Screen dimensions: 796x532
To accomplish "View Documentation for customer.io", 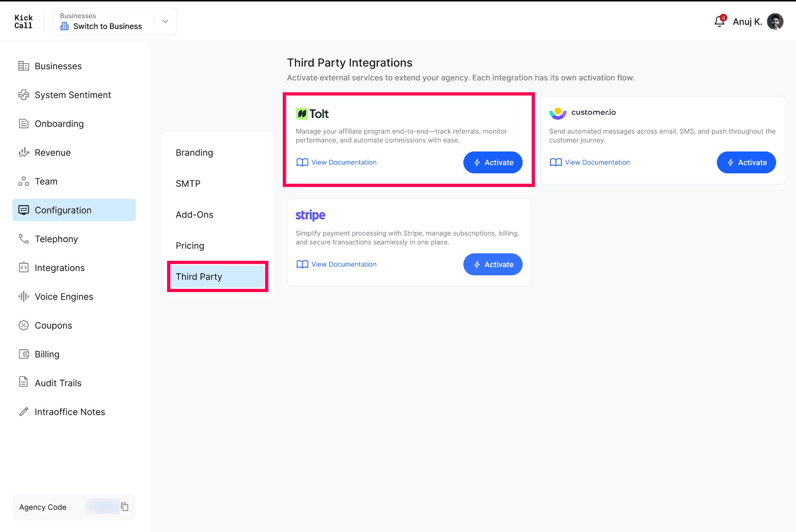I will (x=590, y=162).
